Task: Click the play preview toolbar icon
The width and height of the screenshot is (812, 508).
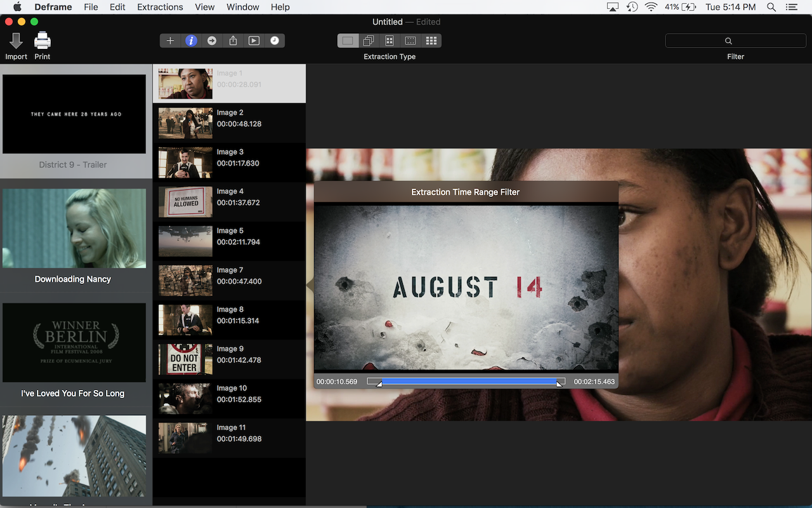Action: click(x=254, y=41)
